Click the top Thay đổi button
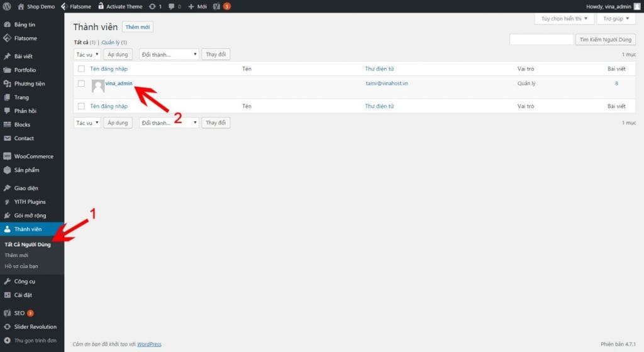This screenshot has width=644, height=352. point(216,55)
